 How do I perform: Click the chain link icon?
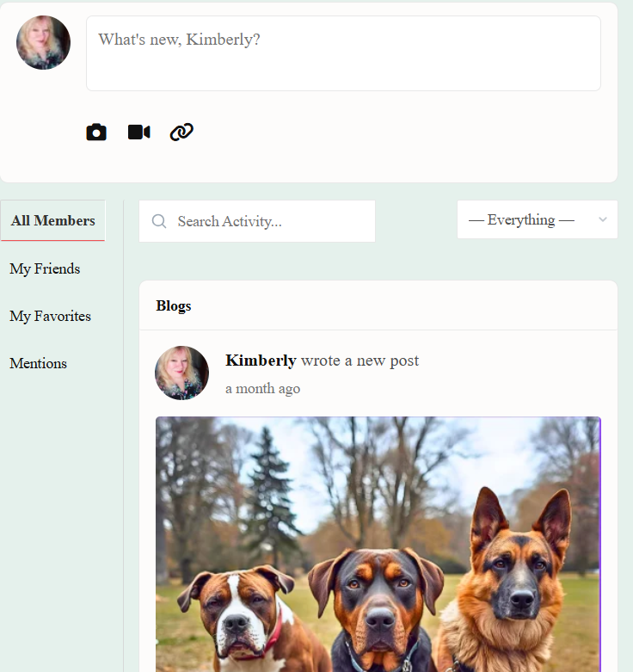pyautogui.click(x=181, y=133)
